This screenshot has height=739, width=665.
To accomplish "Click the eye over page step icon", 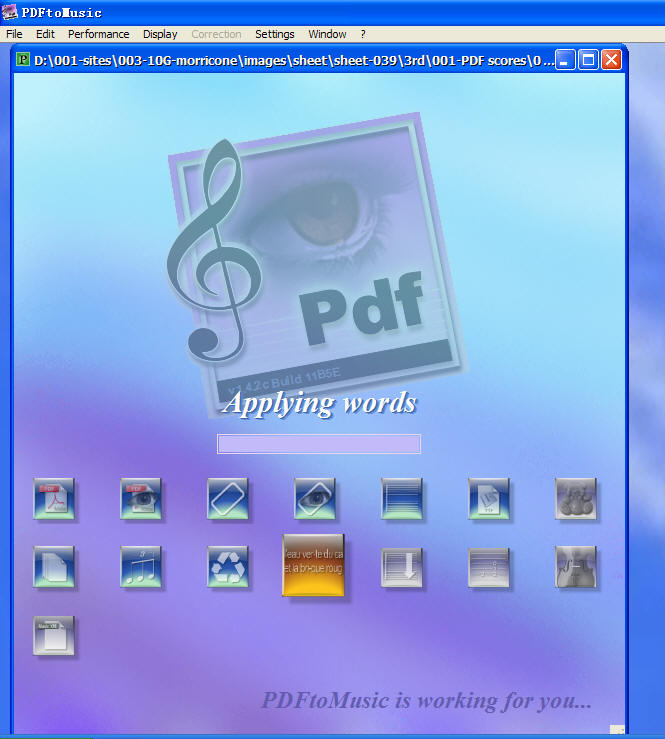I will (x=314, y=499).
